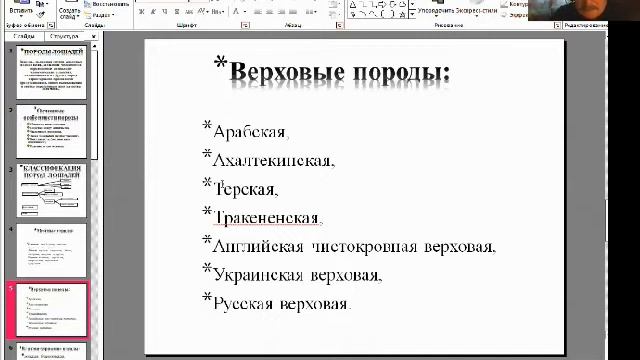Click the Украинская верховая bullet line

point(297,275)
